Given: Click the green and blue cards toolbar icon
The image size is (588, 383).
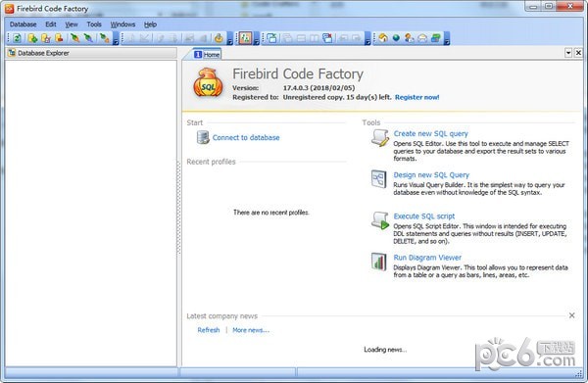Looking at the screenshot, I should (x=436, y=38).
